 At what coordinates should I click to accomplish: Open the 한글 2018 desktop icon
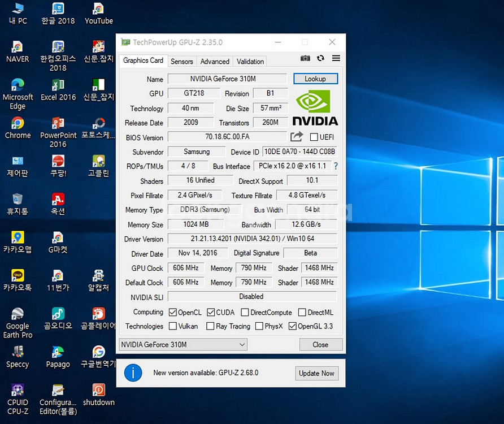click(58, 14)
